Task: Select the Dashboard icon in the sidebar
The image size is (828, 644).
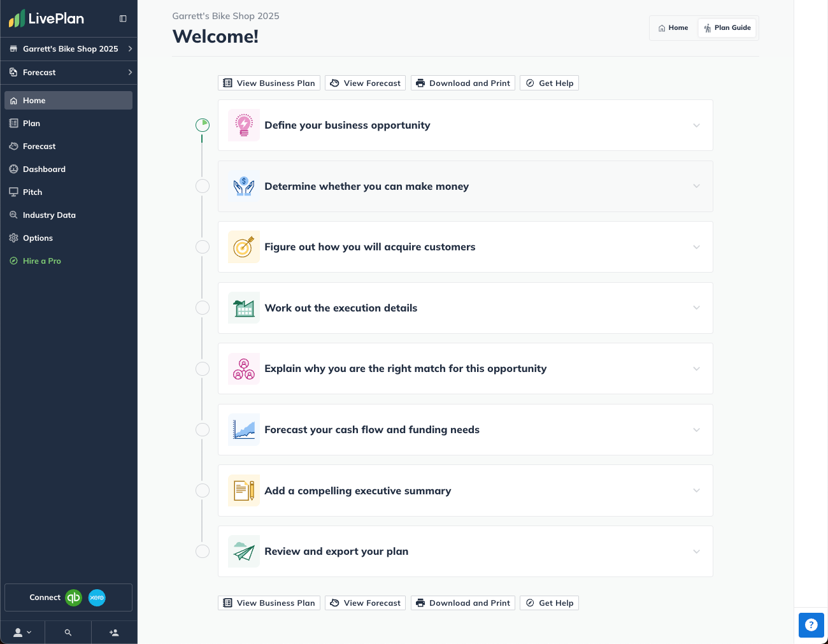Action: [x=14, y=169]
